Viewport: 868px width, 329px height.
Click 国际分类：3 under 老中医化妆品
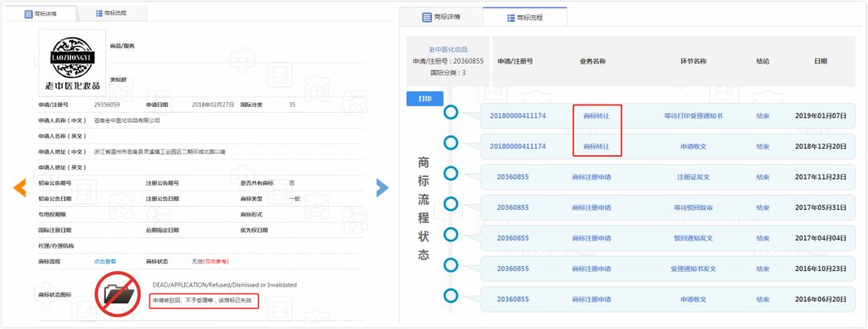pos(448,72)
